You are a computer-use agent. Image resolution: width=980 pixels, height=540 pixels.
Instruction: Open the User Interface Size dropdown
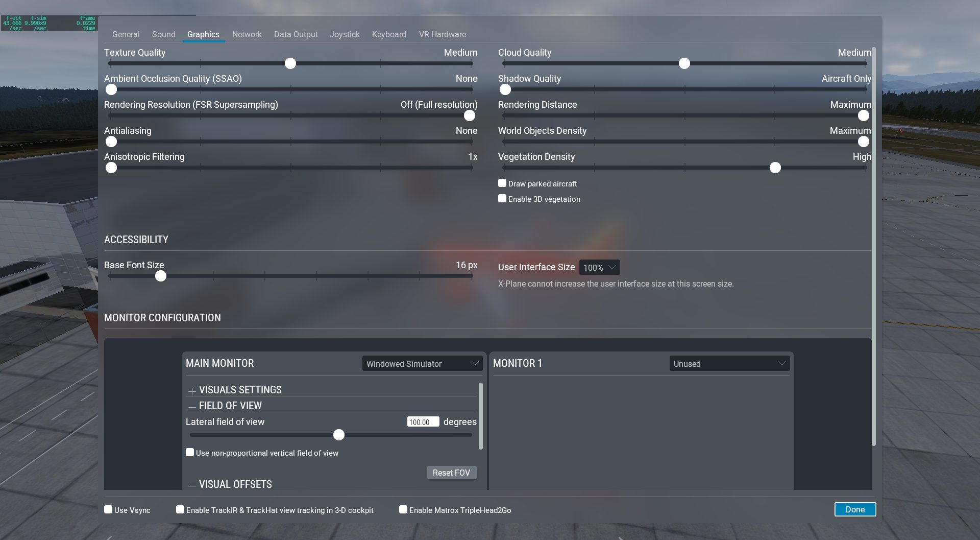coord(599,268)
